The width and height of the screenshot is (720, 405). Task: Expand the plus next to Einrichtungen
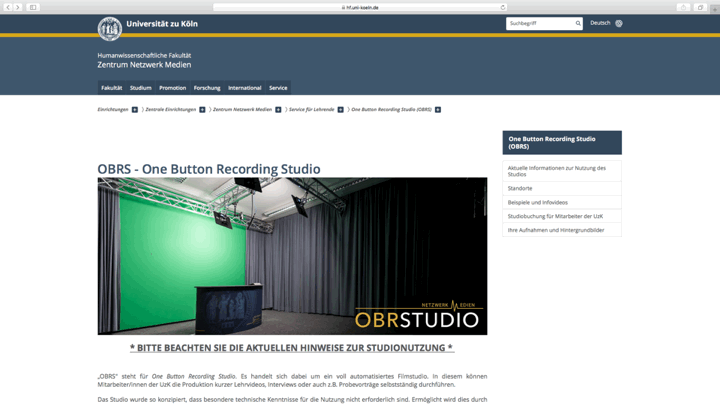135,109
